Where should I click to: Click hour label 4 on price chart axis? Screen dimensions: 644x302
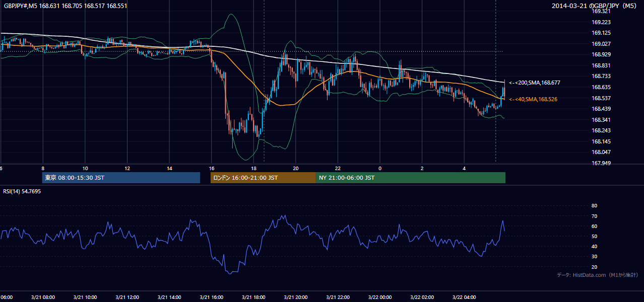click(x=465, y=169)
